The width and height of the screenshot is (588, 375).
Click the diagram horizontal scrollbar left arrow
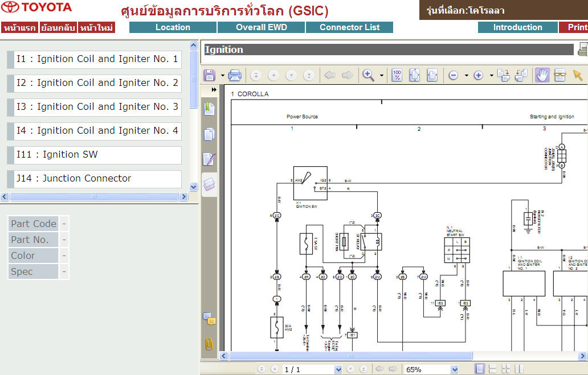click(224, 356)
